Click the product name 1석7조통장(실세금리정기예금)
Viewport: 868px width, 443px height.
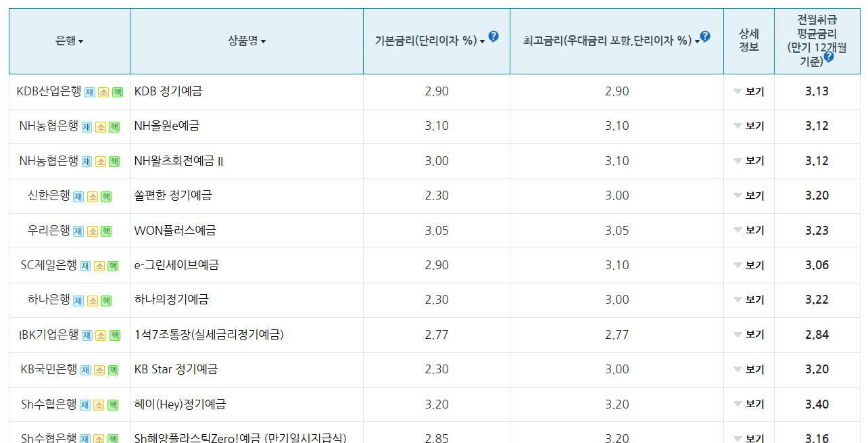pos(209,335)
